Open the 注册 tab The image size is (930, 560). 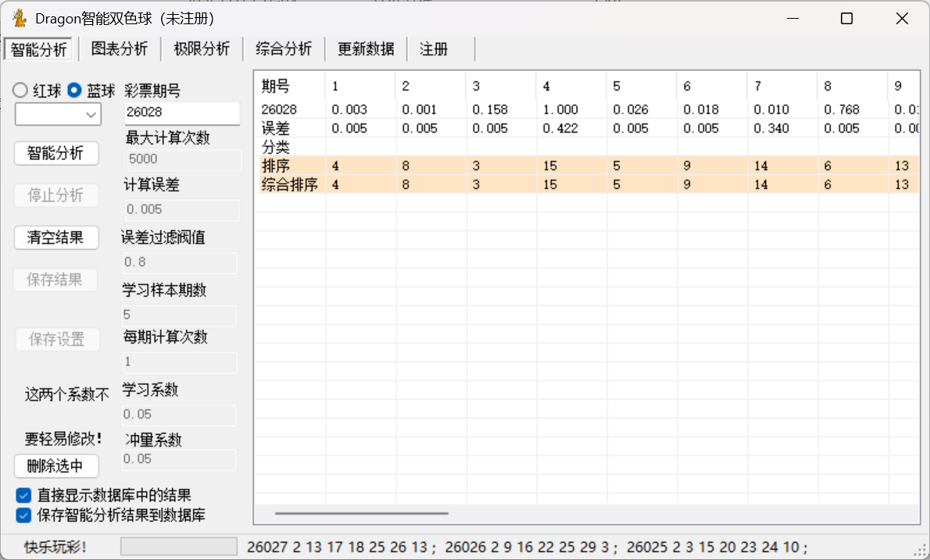[x=434, y=49]
